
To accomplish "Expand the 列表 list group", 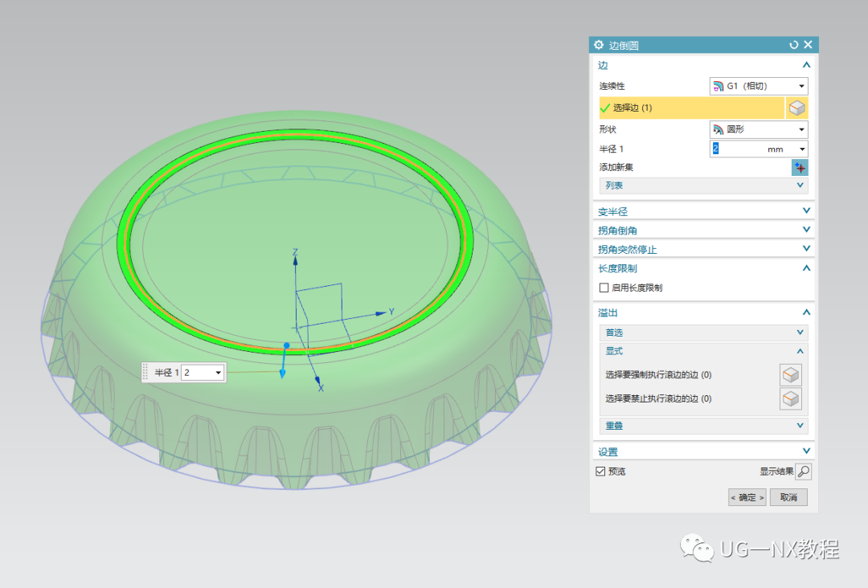I will (x=703, y=186).
